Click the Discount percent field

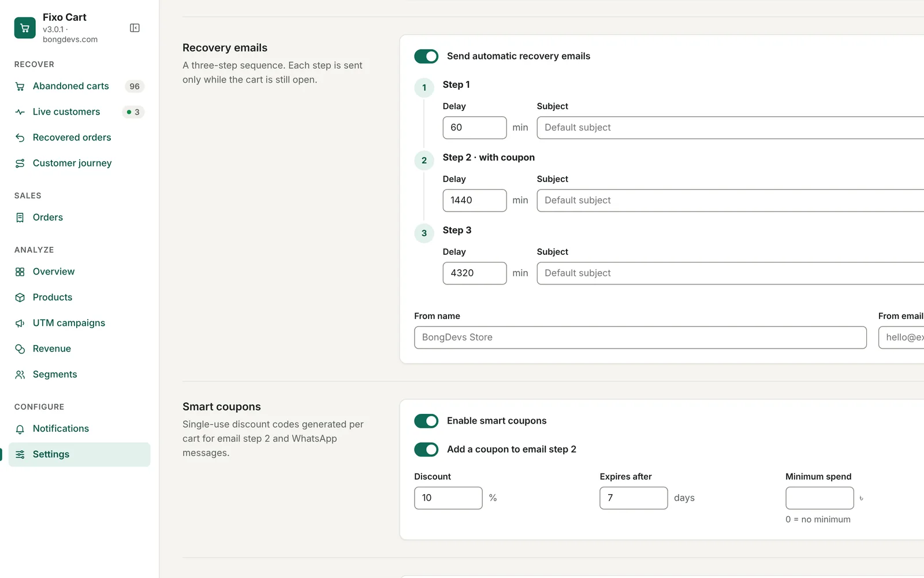click(x=448, y=498)
